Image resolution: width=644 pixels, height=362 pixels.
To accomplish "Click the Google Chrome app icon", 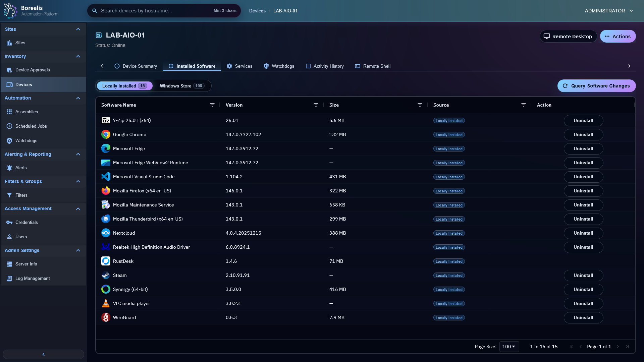I will tap(106, 134).
